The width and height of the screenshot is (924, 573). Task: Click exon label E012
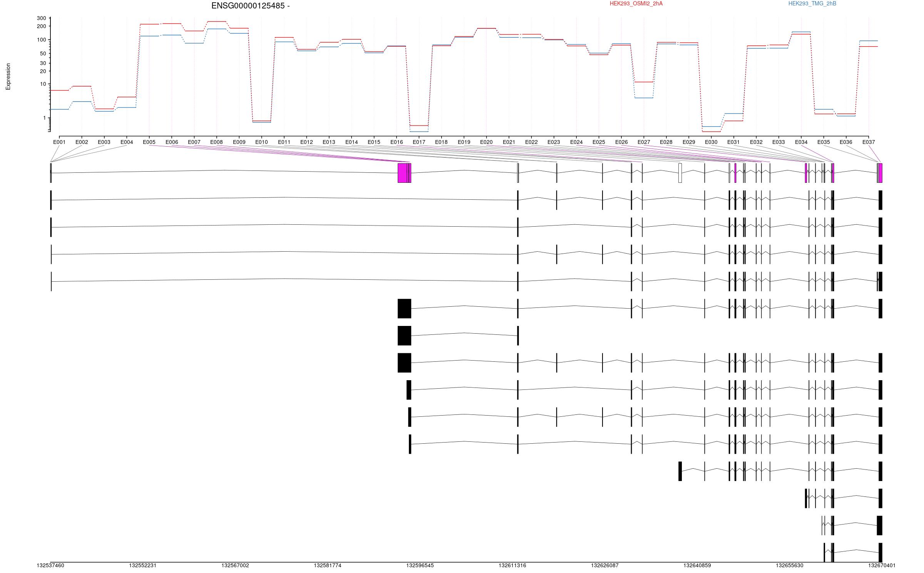tap(306, 142)
